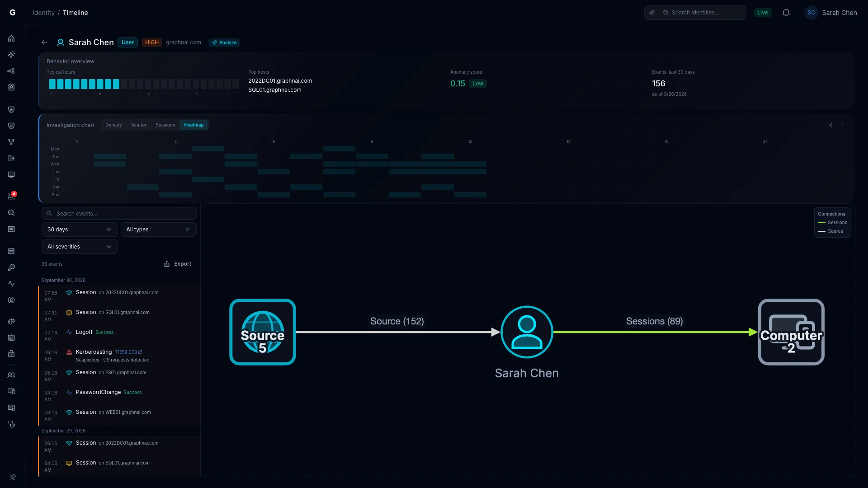This screenshot has height=488, width=868.
Task: Click the star shield icon in the sidebar
Action: tap(11, 109)
